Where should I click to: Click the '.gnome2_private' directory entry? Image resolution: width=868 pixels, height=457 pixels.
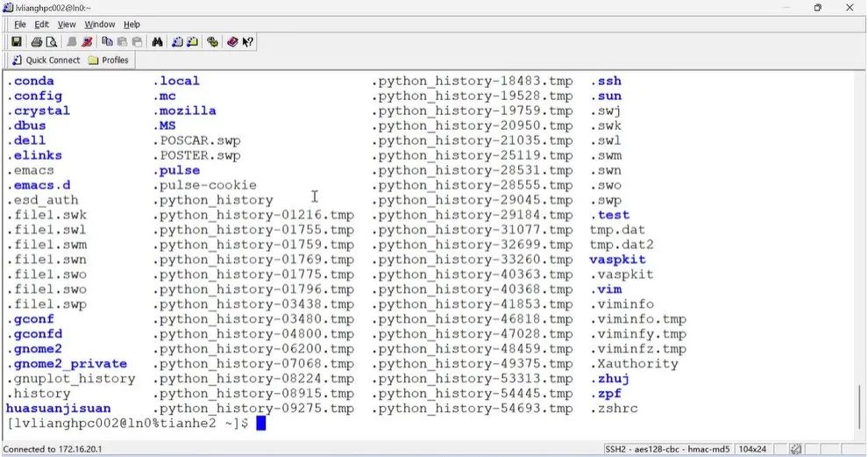67,364
